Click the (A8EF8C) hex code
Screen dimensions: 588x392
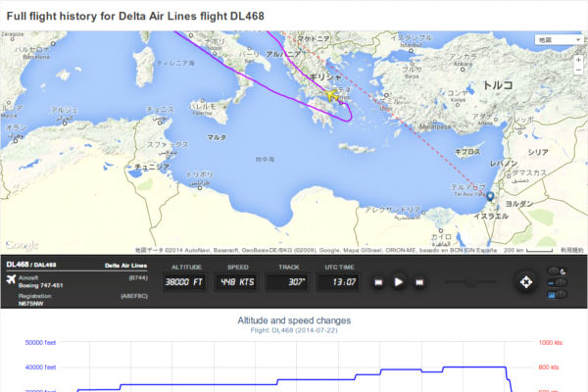click(134, 296)
